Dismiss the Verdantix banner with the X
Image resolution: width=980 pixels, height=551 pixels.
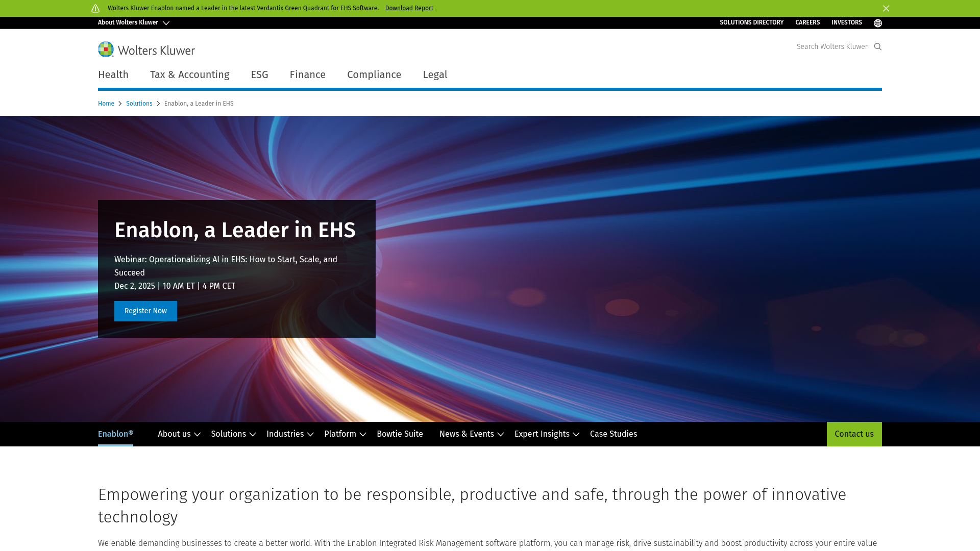tap(886, 9)
